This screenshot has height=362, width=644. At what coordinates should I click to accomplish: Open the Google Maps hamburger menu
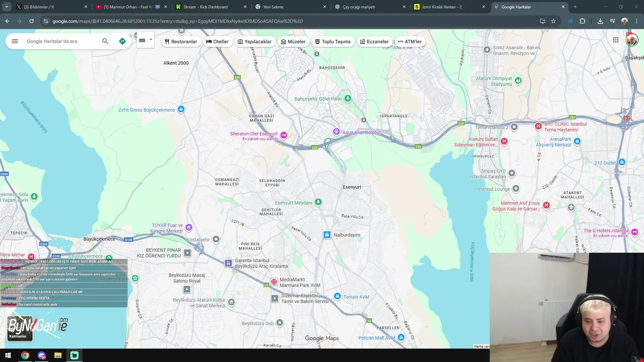(15, 41)
